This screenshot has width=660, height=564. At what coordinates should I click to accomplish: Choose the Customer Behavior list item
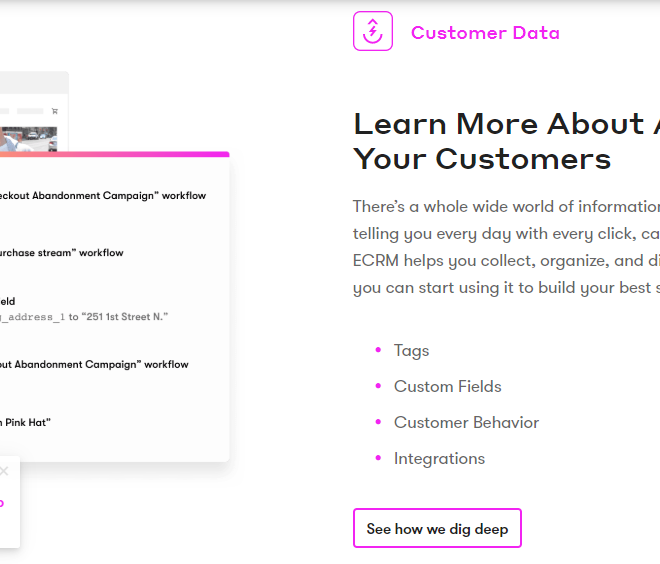(x=466, y=422)
